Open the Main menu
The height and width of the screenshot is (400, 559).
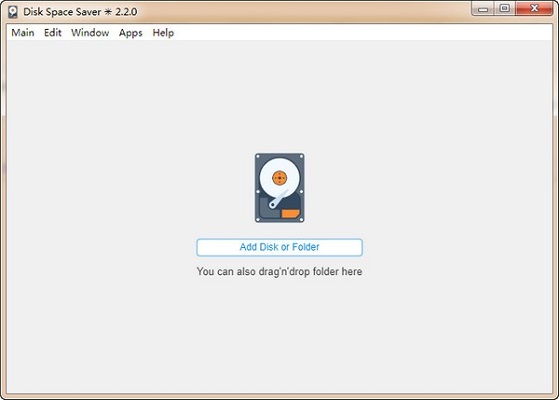click(x=23, y=33)
